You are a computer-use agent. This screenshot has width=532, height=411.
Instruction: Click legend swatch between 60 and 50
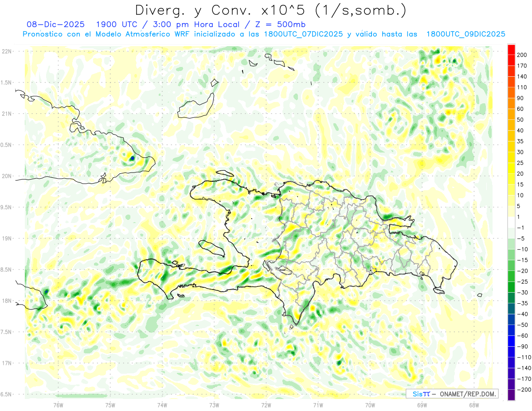point(511,114)
